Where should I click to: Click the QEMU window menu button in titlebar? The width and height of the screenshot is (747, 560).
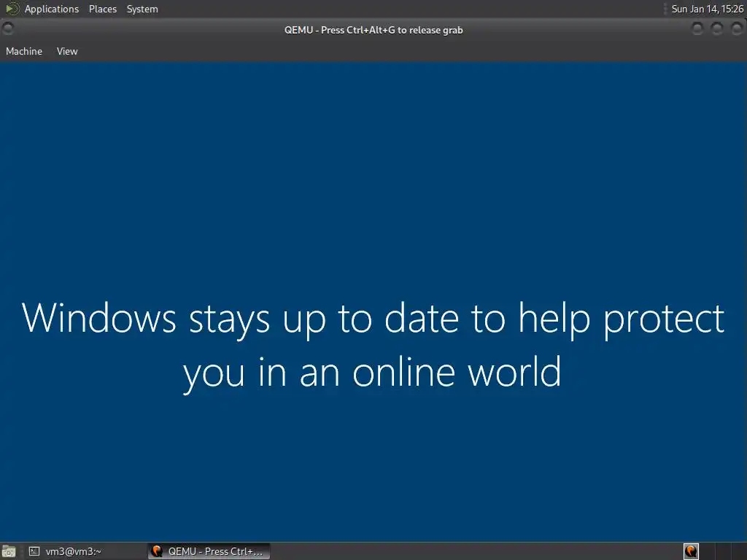point(7,29)
